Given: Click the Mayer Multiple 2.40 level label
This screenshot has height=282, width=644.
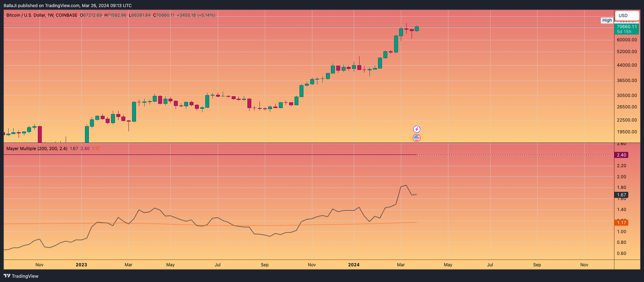Looking at the screenshot, I should [x=621, y=155].
